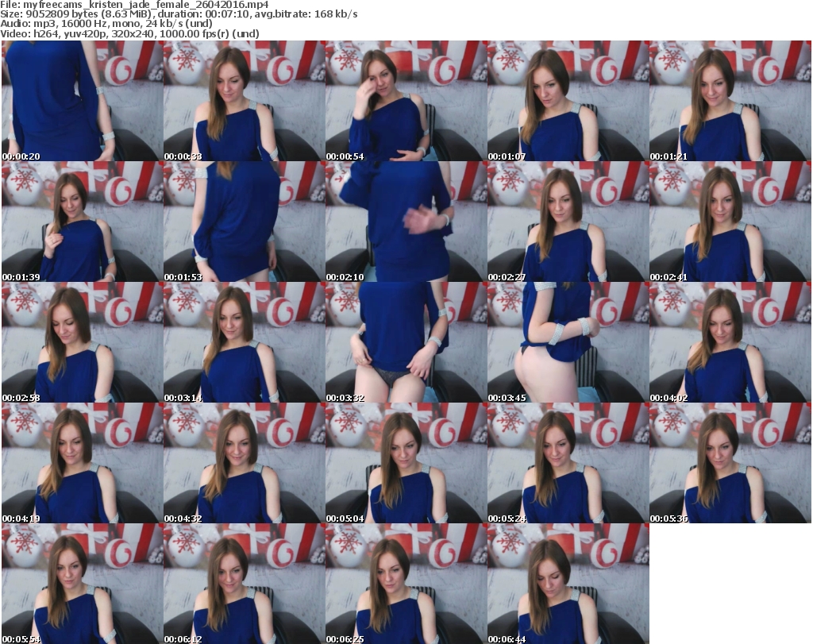The height and width of the screenshot is (644, 813).
Task: Click the thumbnail marked 00:01:07
Action: click(x=568, y=101)
